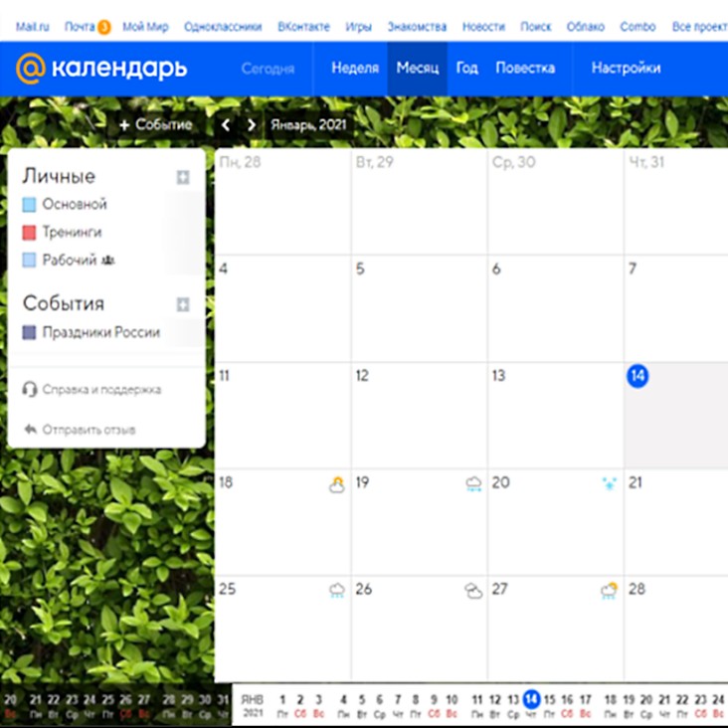Toggle the Основной calendar checkbox
Viewport: 728px width, 728px height.
30,205
